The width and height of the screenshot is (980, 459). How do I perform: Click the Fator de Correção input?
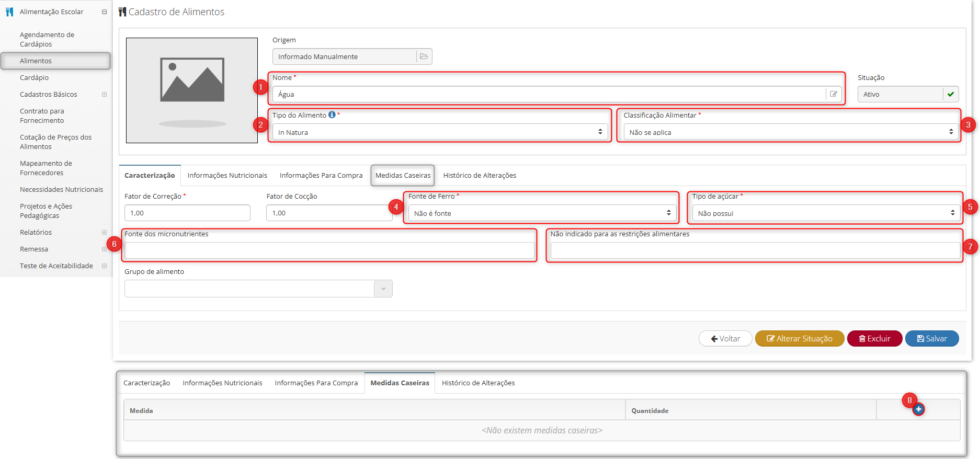pos(187,213)
